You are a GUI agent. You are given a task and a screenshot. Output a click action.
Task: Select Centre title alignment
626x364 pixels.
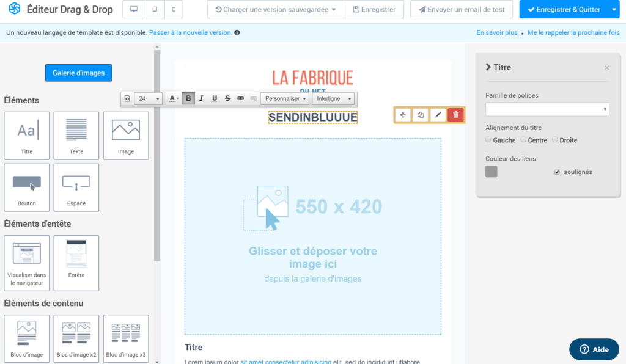(x=523, y=140)
